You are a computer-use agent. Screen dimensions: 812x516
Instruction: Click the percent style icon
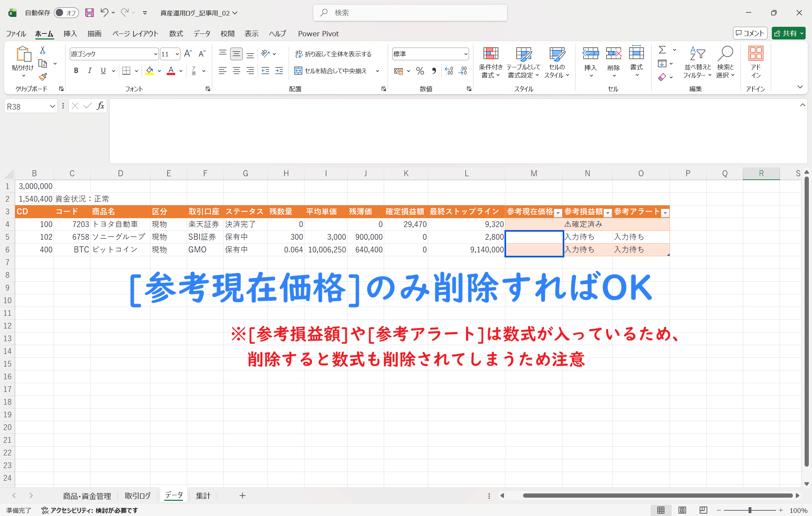point(420,71)
